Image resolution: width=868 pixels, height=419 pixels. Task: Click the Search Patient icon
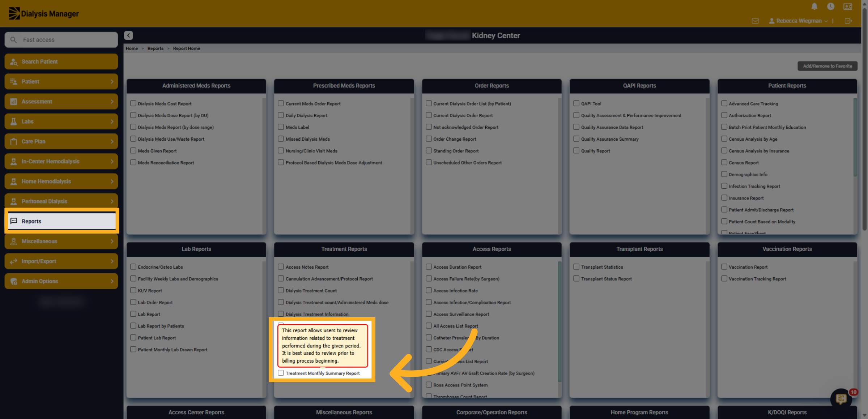point(14,62)
